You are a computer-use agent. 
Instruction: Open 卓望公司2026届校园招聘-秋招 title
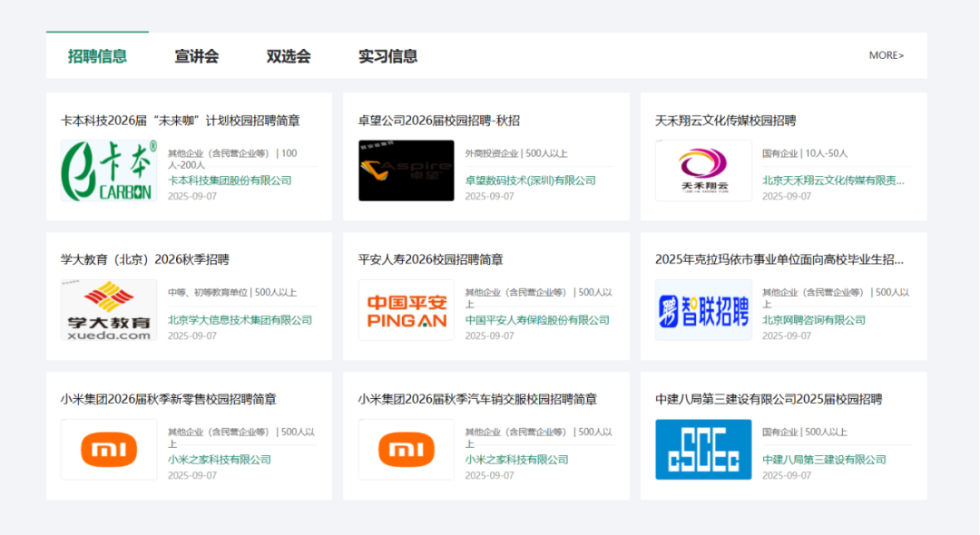[438, 121]
